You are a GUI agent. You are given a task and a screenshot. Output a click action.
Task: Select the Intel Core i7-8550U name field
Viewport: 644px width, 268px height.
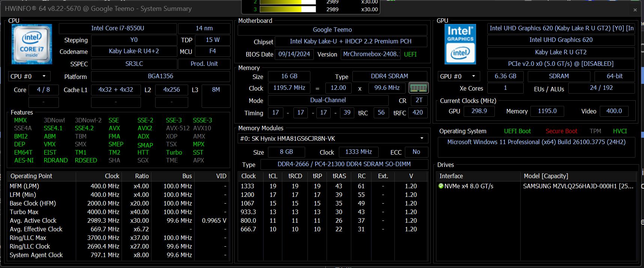[118, 28]
